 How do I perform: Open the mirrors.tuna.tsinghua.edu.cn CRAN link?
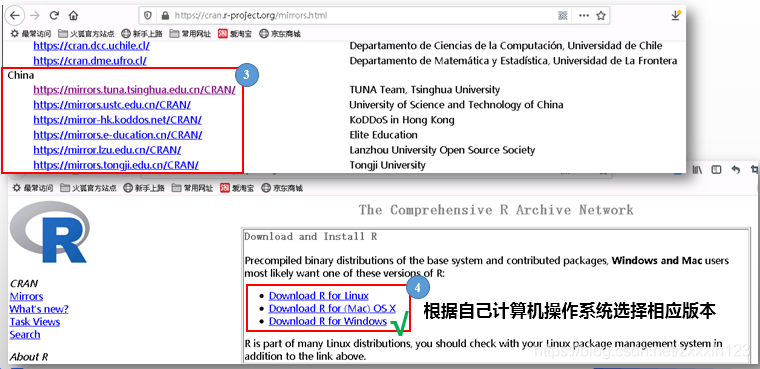click(134, 90)
